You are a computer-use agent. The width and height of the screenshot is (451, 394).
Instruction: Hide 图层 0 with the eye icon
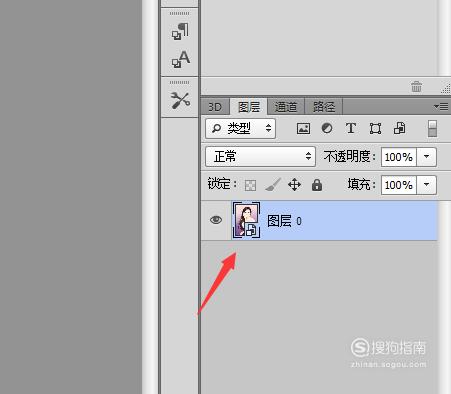click(216, 220)
